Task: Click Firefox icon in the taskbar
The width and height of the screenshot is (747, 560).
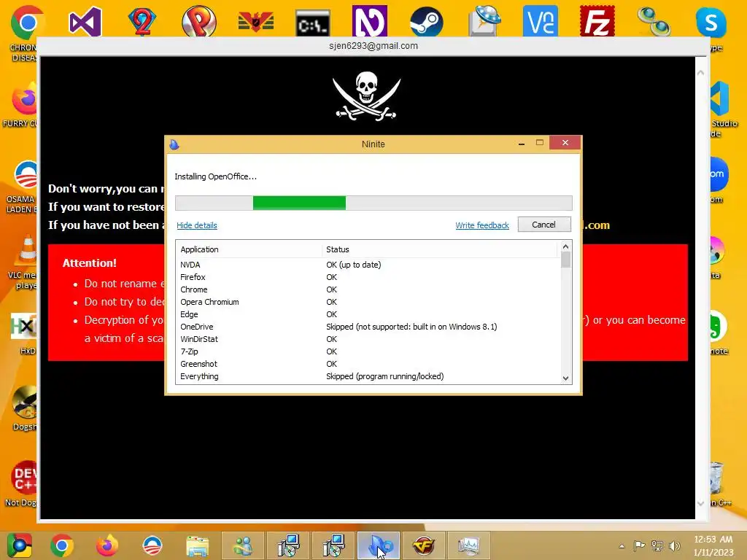Action: [107, 545]
